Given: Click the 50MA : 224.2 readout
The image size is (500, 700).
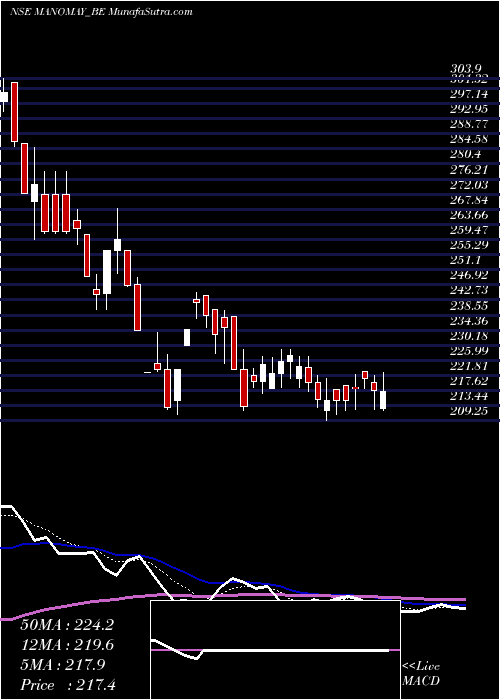Looking at the screenshot, I should click(x=67, y=625).
